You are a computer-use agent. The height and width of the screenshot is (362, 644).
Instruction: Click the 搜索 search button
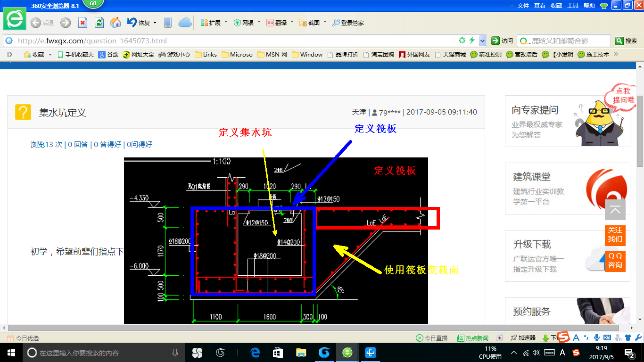click(x=627, y=41)
